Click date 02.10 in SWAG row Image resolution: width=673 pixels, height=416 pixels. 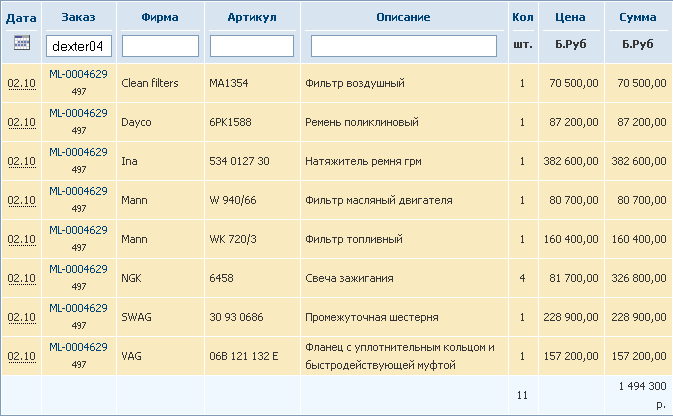[21, 318]
